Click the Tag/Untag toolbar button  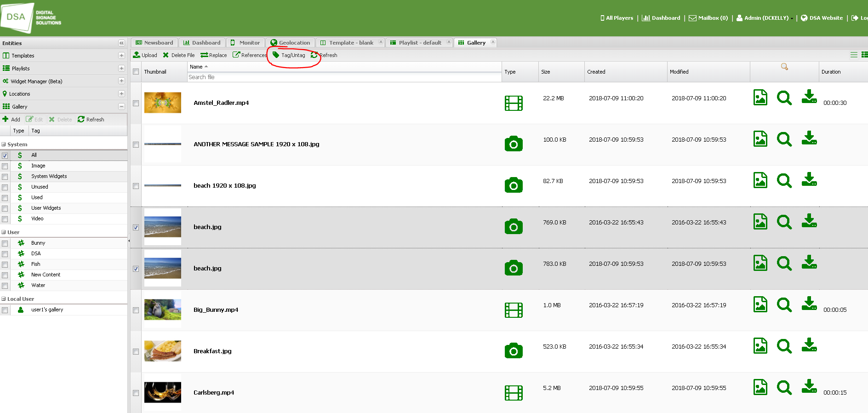point(289,55)
